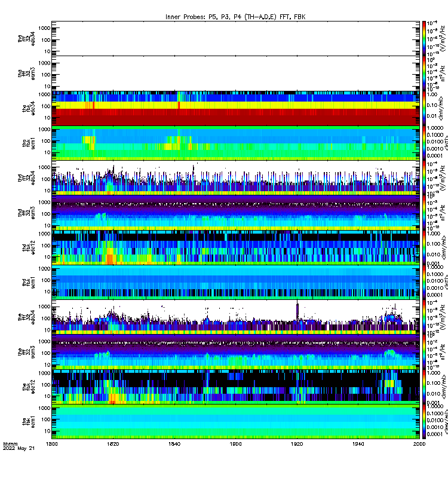
Task: Click the '2022 May 21' date label
Action: (19, 449)
